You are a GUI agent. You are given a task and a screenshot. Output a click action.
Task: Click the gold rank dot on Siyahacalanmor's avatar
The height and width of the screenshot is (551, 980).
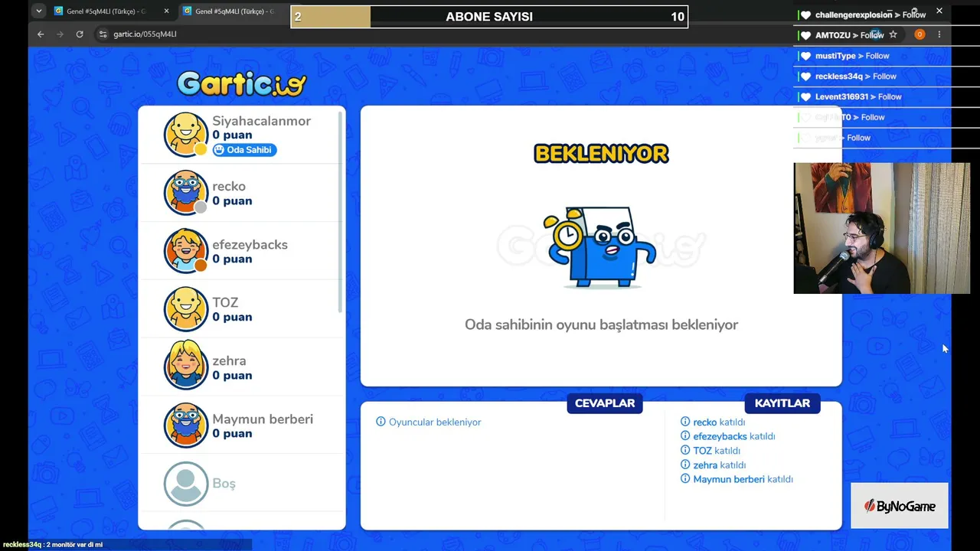[201, 149]
